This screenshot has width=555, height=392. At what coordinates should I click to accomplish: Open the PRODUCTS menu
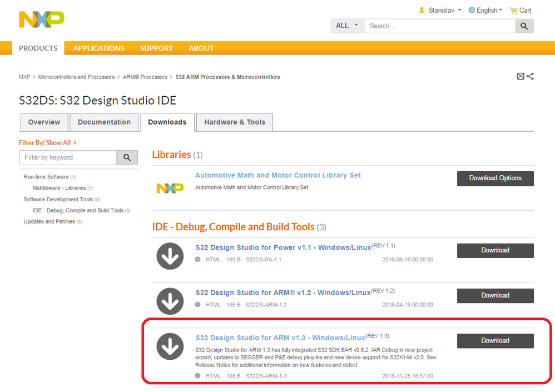coord(38,48)
